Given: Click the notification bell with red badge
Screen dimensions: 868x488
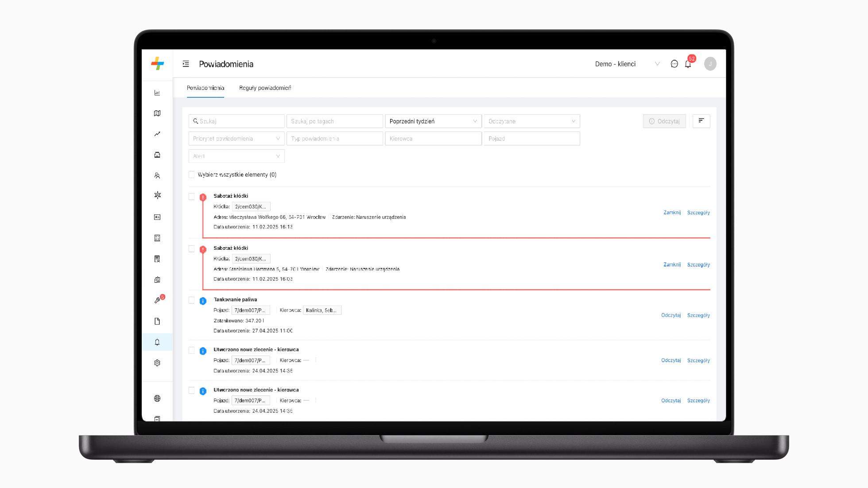Looking at the screenshot, I should coord(688,64).
